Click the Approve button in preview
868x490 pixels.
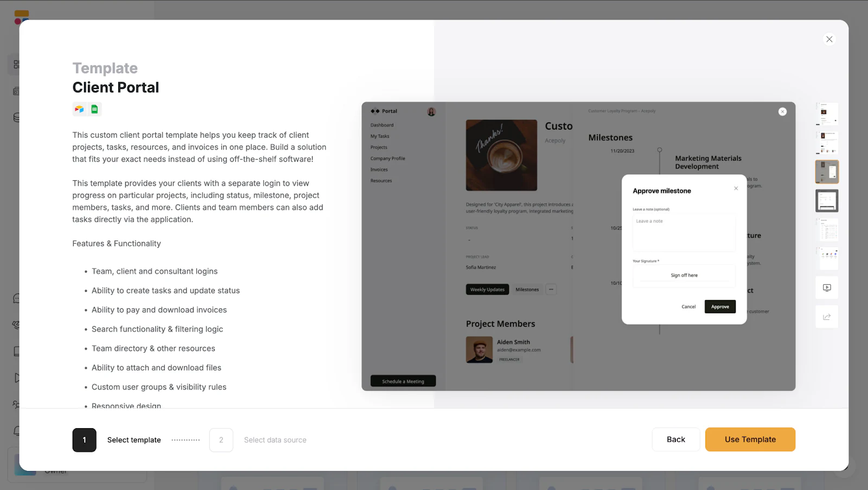(x=720, y=307)
